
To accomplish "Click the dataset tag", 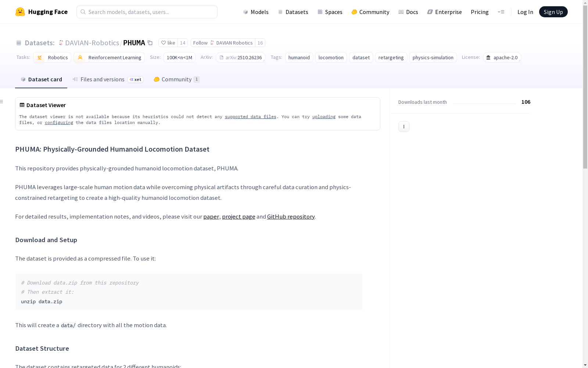I will pos(361,57).
